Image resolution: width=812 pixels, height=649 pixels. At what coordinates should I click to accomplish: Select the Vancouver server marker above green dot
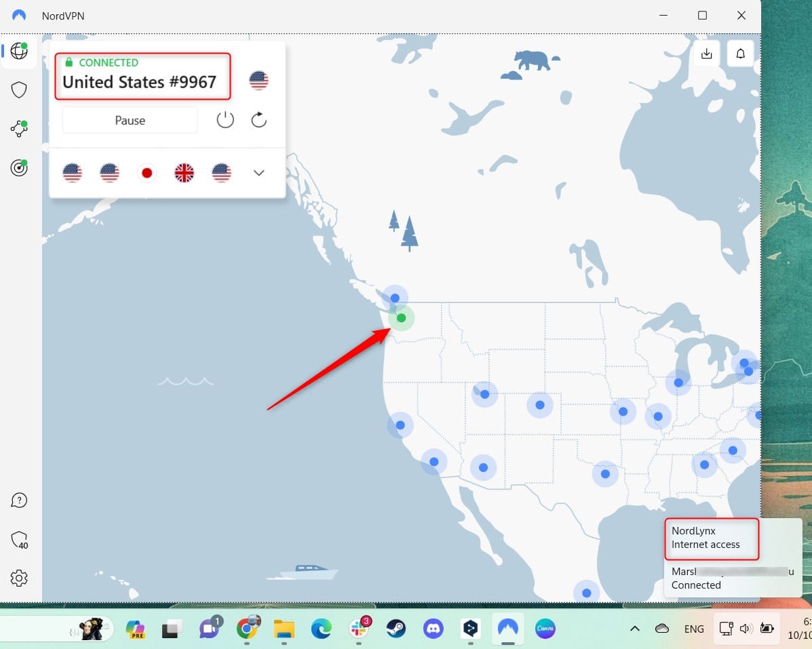395,298
